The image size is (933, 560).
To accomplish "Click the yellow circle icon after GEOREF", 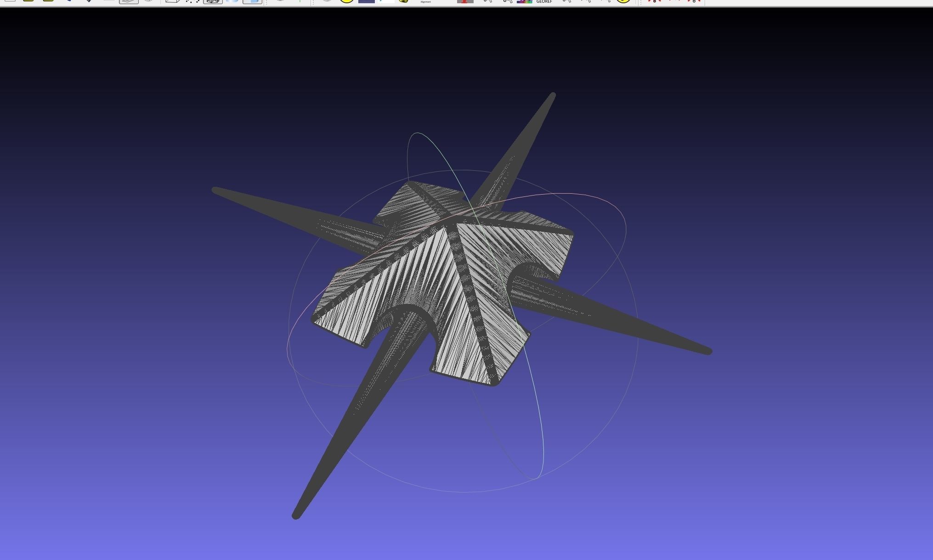I will 623,1.
